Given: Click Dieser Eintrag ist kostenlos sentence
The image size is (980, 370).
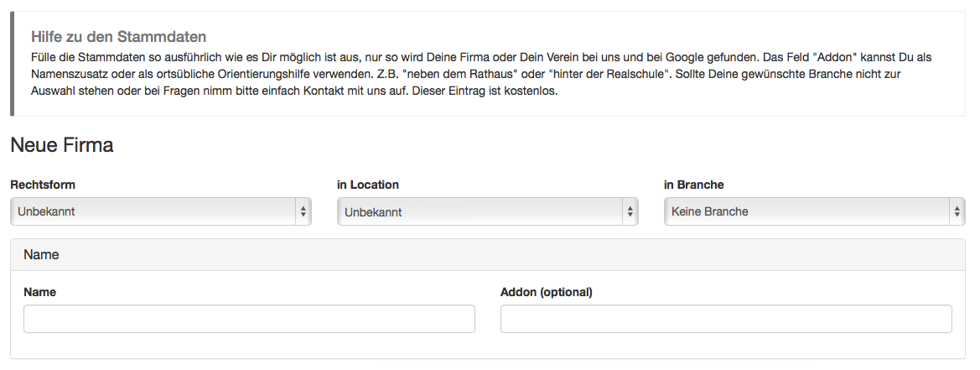Looking at the screenshot, I should coord(485,91).
